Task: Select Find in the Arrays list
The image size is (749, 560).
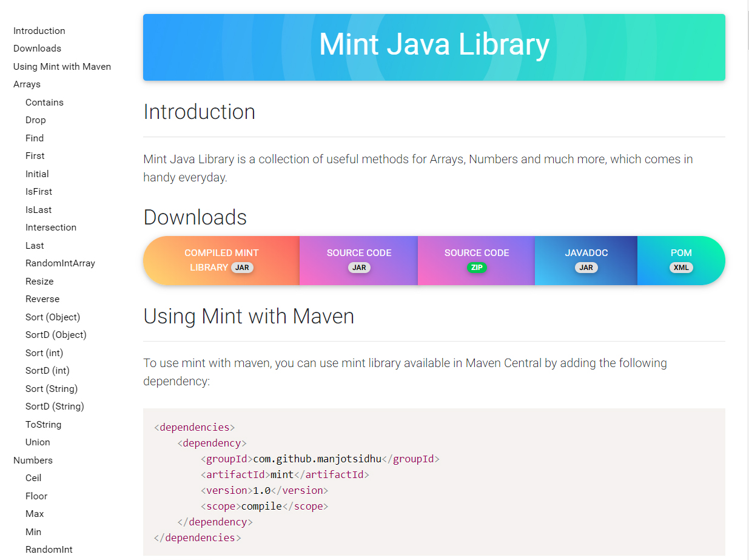Action: pyautogui.click(x=35, y=138)
